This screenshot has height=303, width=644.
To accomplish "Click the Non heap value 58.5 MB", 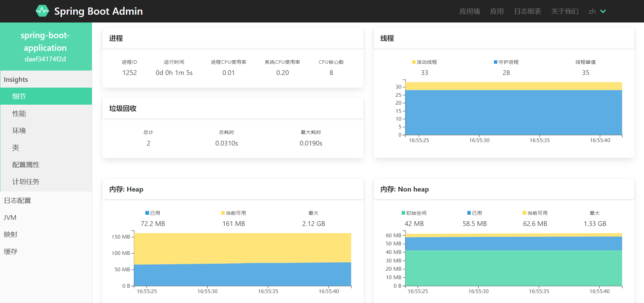I will click(474, 224).
